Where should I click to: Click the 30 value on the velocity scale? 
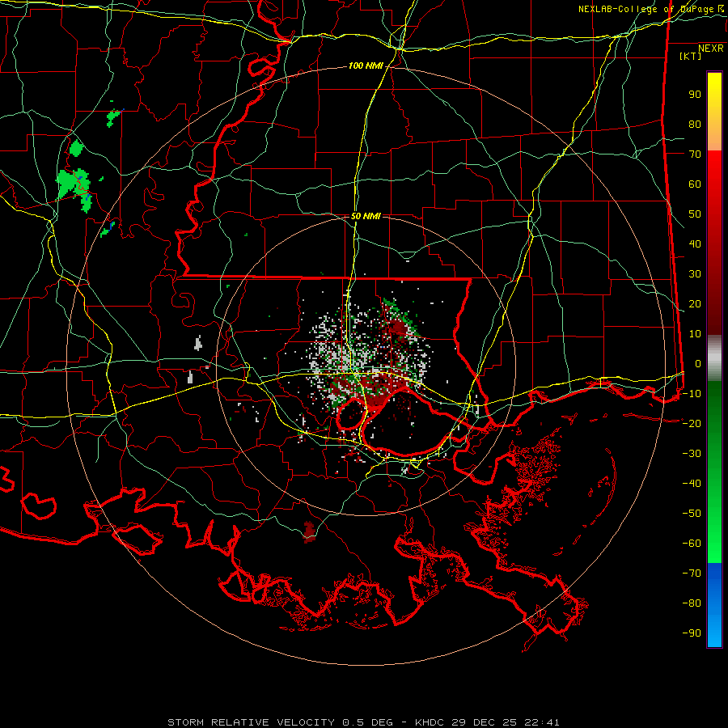[x=695, y=274]
